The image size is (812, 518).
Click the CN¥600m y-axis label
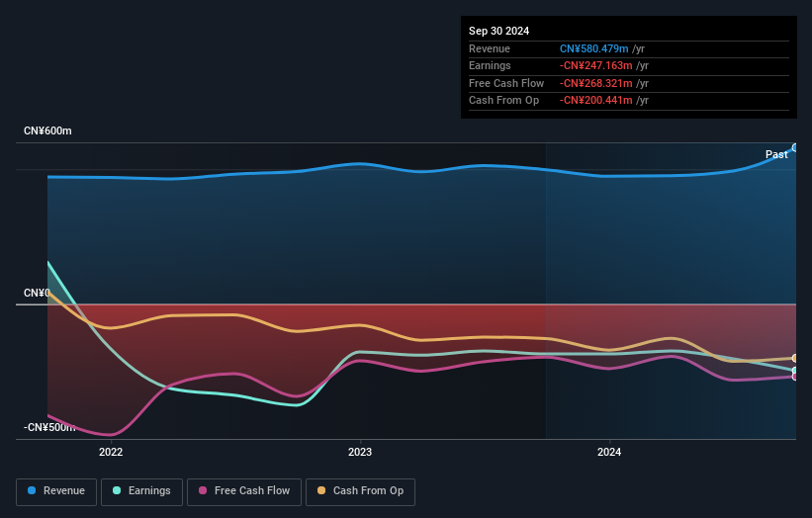tap(47, 130)
